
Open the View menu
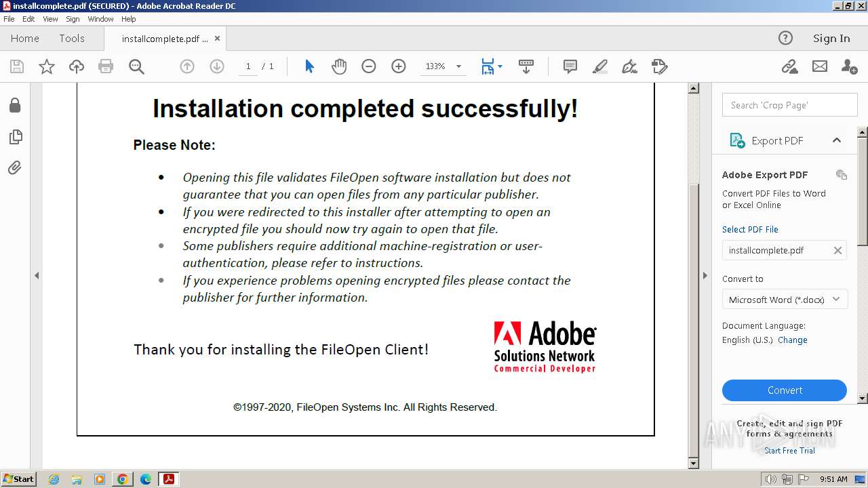point(50,19)
